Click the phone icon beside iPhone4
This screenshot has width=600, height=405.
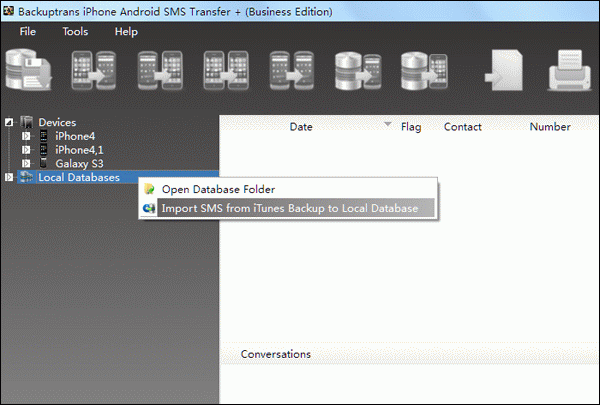coord(44,136)
